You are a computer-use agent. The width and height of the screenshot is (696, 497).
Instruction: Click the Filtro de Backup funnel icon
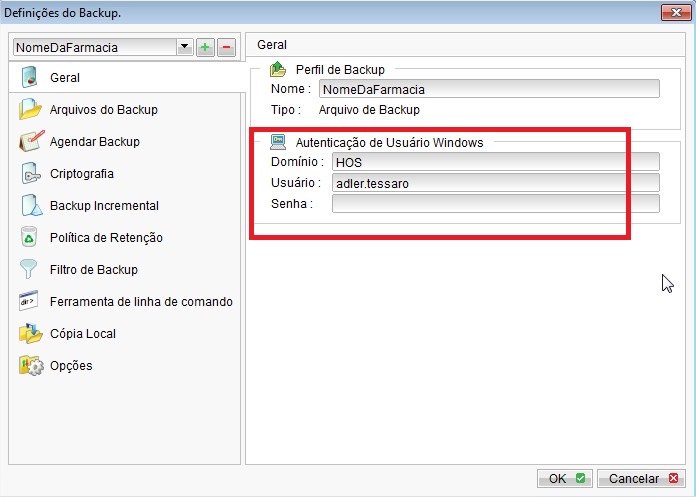coord(30,270)
